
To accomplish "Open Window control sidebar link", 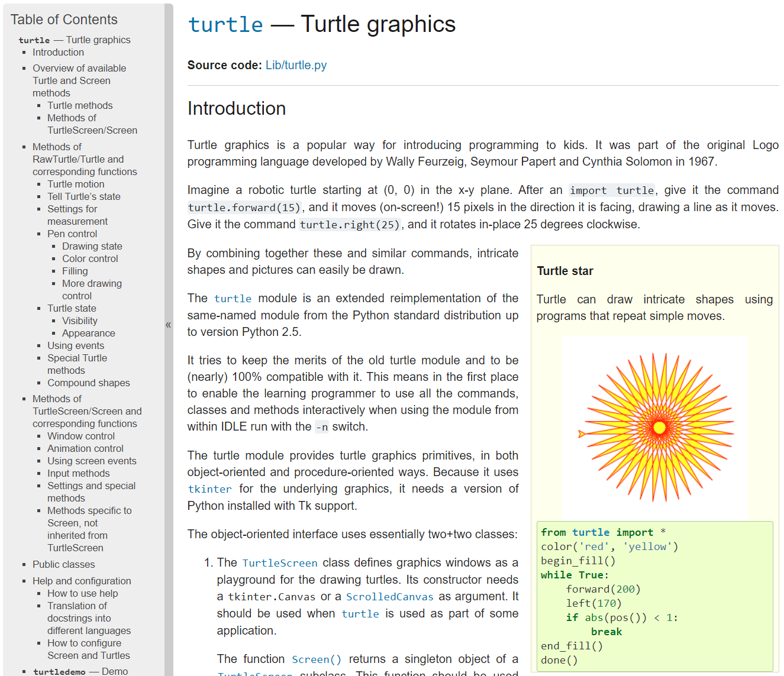I will click(81, 436).
